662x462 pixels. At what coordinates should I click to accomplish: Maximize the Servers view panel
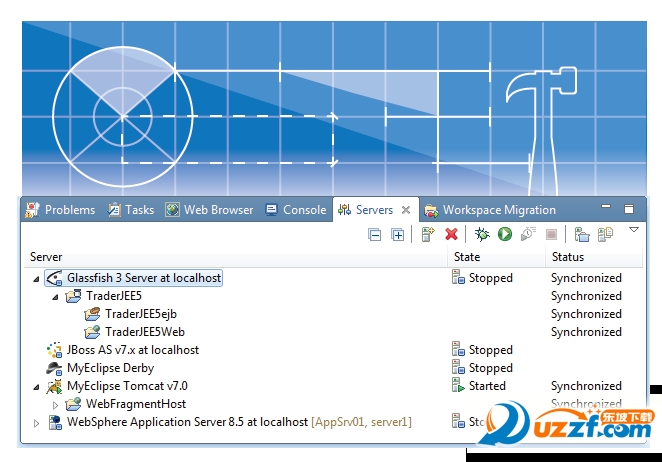(629, 209)
